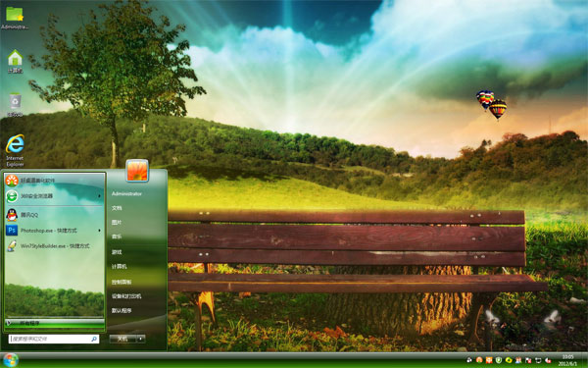The height and width of the screenshot is (368, 588).
Task: Click the orange sun app icon in Start menu
Action: coord(12,181)
